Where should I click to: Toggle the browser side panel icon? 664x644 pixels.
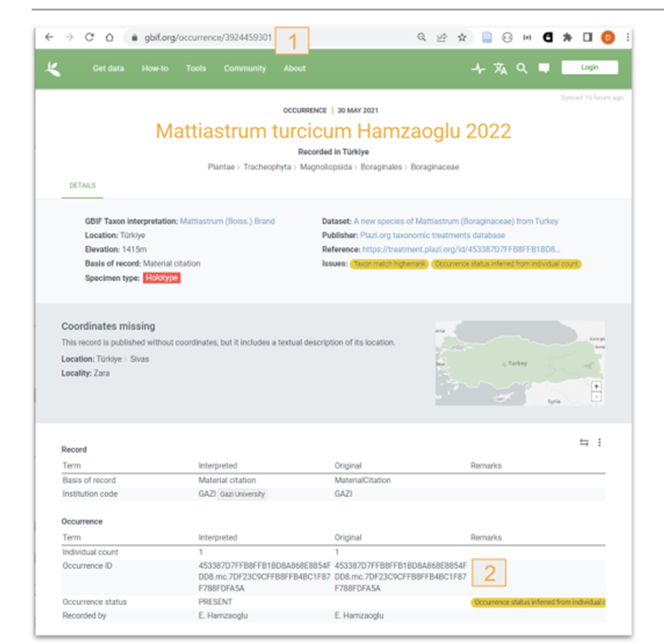pos(587,37)
